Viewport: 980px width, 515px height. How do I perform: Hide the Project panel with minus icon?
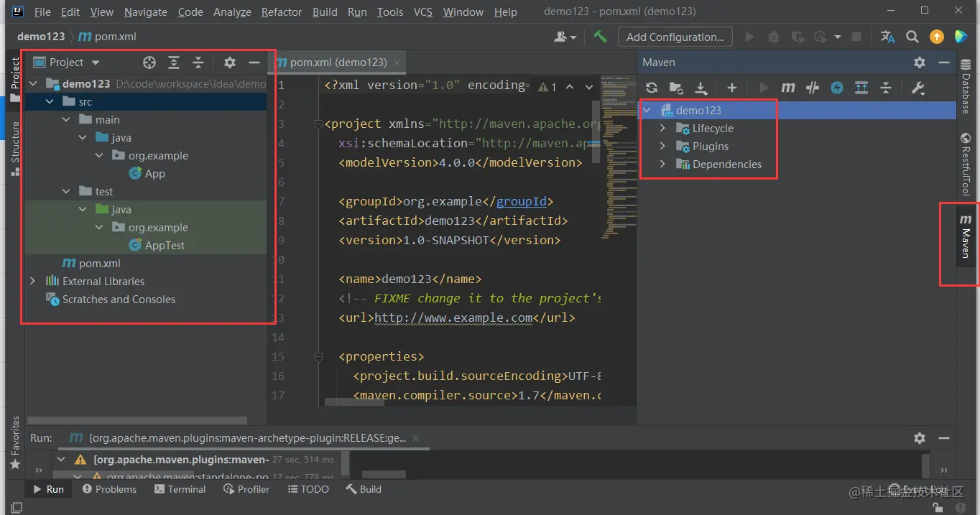coord(254,62)
